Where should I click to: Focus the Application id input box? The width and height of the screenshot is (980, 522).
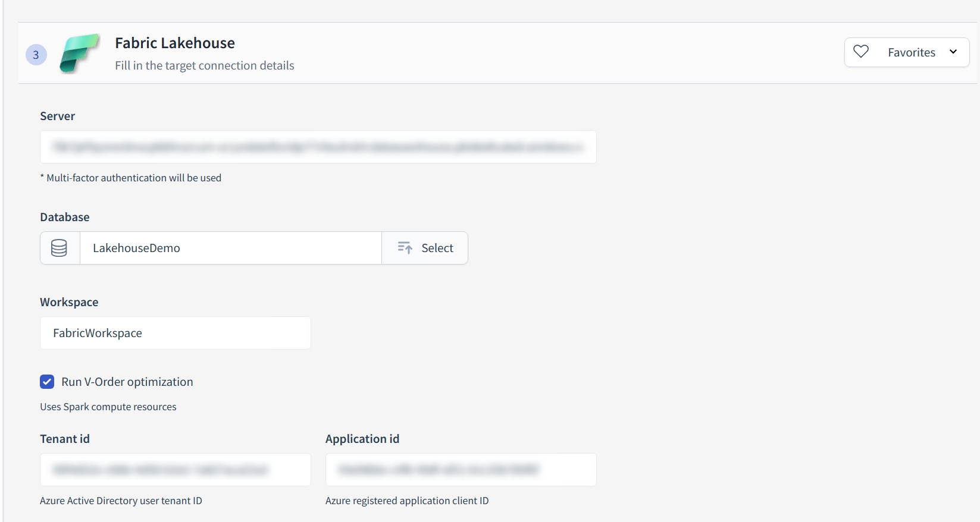(x=461, y=470)
